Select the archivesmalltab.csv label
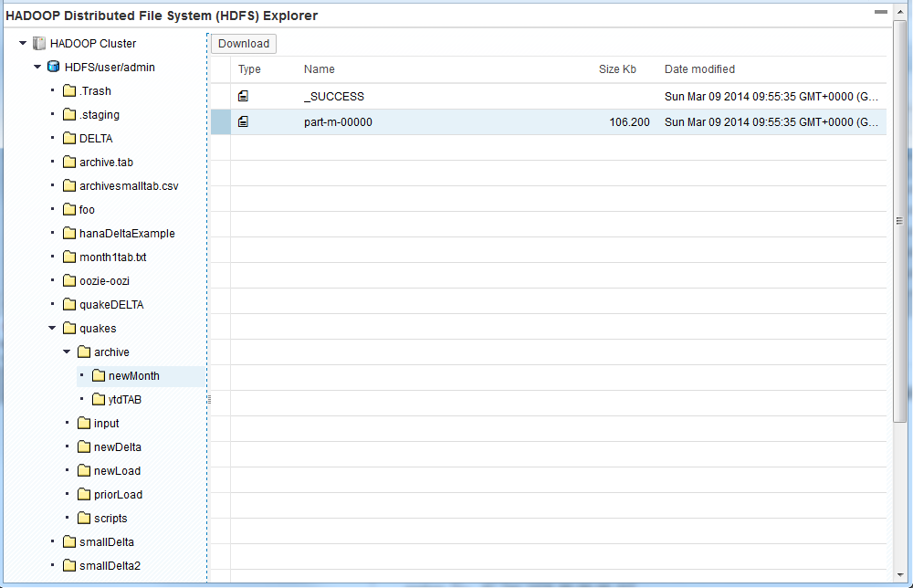Image resolution: width=913 pixels, height=588 pixels. (129, 186)
